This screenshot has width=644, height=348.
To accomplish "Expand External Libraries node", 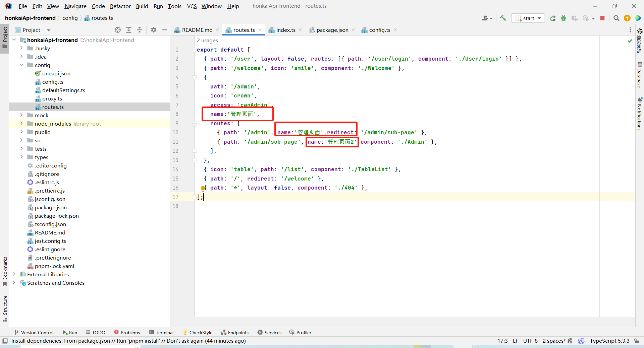I will (x=14, y=274).
